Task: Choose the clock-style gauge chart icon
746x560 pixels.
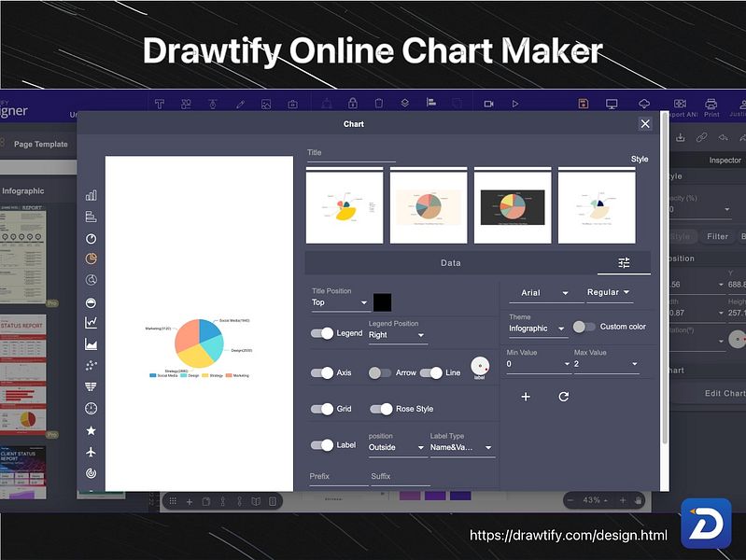Action: point(91,408)
